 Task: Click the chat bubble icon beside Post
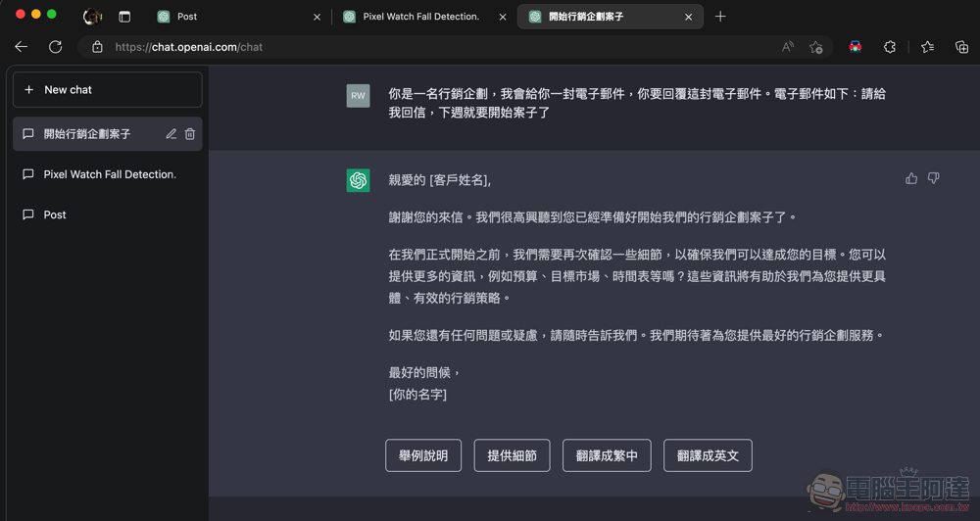pos(28,214)
